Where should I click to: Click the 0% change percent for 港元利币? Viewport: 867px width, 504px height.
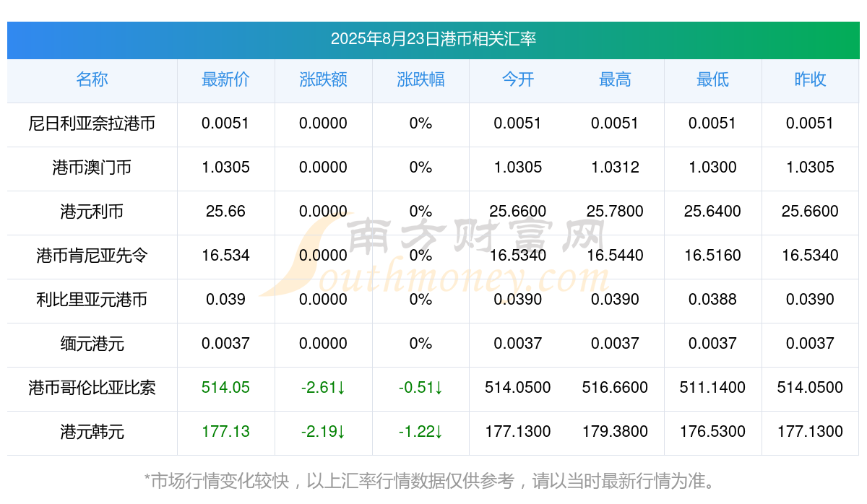420,212
